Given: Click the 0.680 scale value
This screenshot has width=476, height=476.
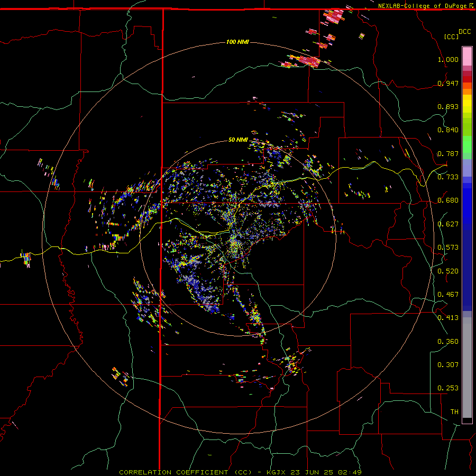Looking at the screenshot, I should pyautogui.click(x=448, y=200).
